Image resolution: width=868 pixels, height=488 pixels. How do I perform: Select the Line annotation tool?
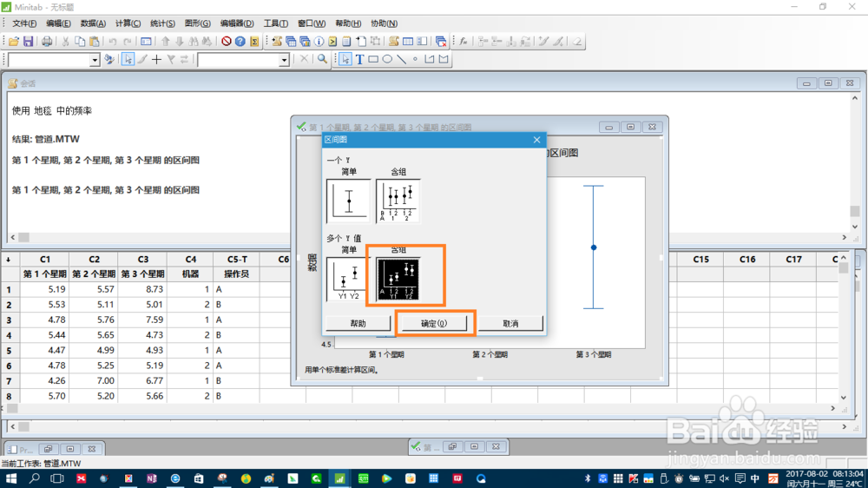[401, 59]
